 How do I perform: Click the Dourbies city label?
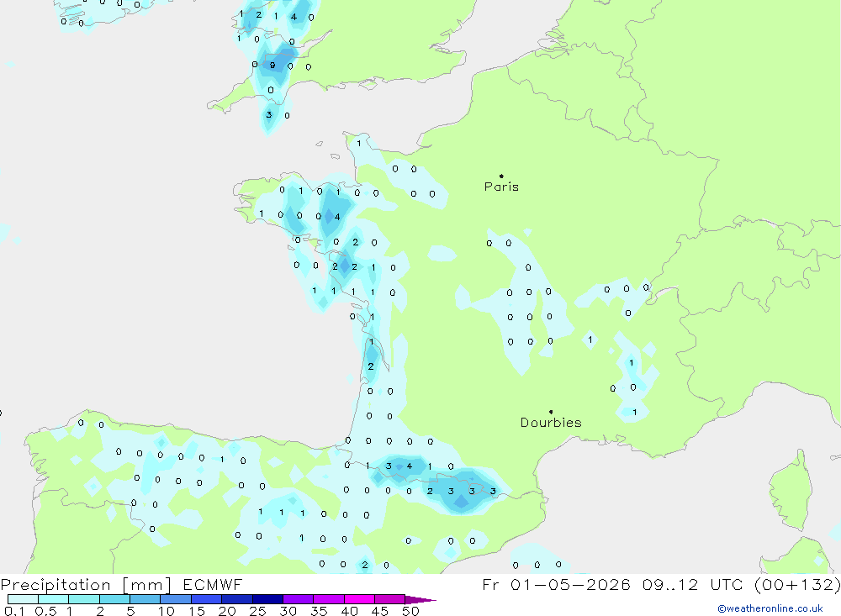551,423
